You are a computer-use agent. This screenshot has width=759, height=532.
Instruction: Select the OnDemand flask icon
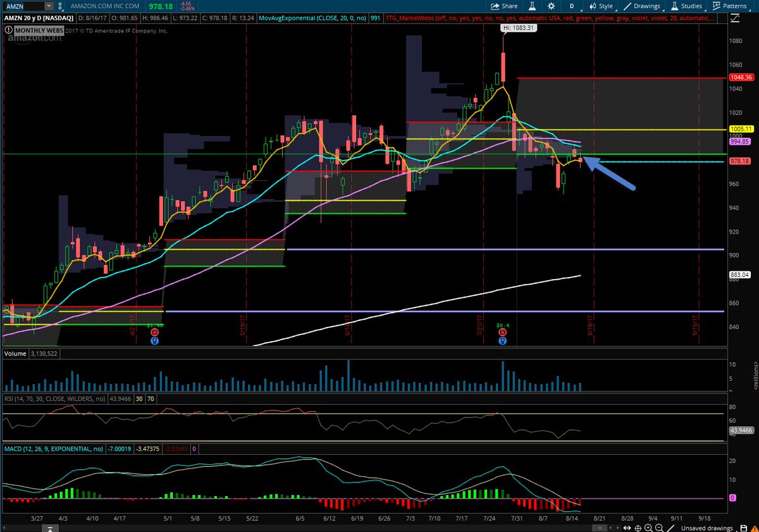pyautogui.click(x=532, y=6)
